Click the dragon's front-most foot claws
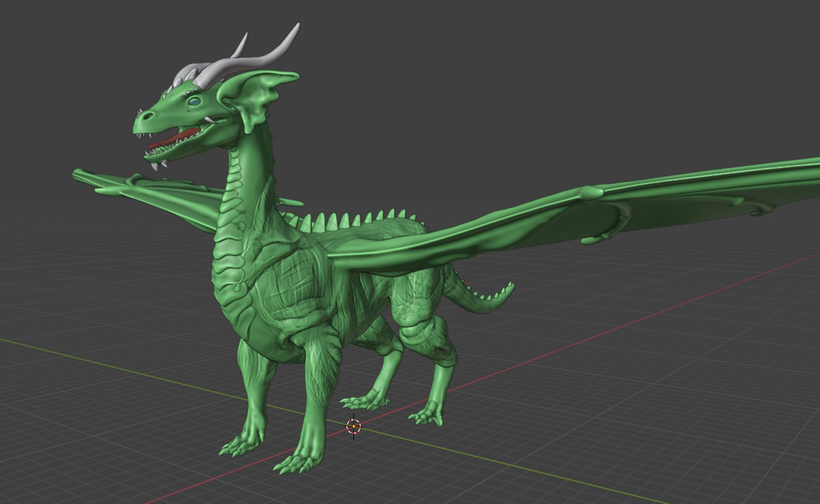The image size is (820, 504). [295, 464]
